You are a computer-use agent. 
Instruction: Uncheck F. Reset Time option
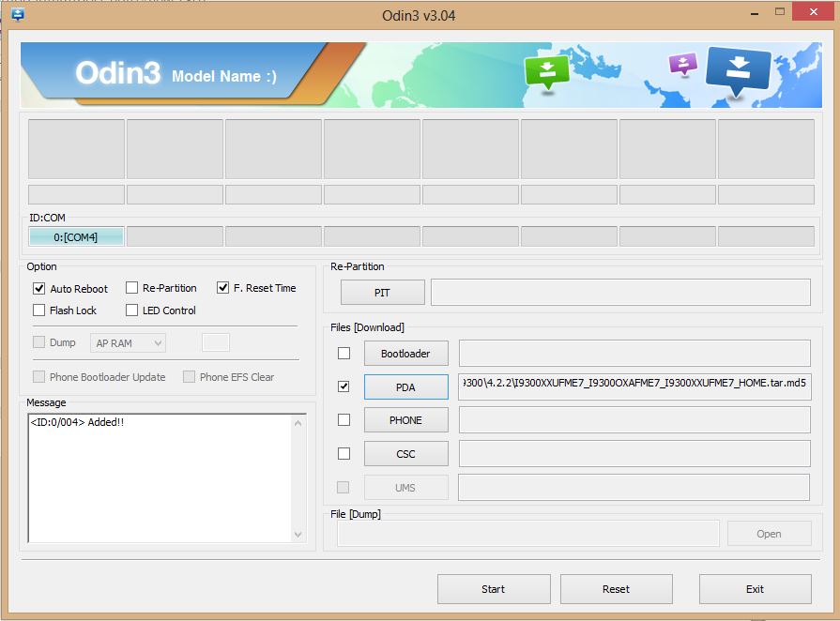click(x=222, y=288)
